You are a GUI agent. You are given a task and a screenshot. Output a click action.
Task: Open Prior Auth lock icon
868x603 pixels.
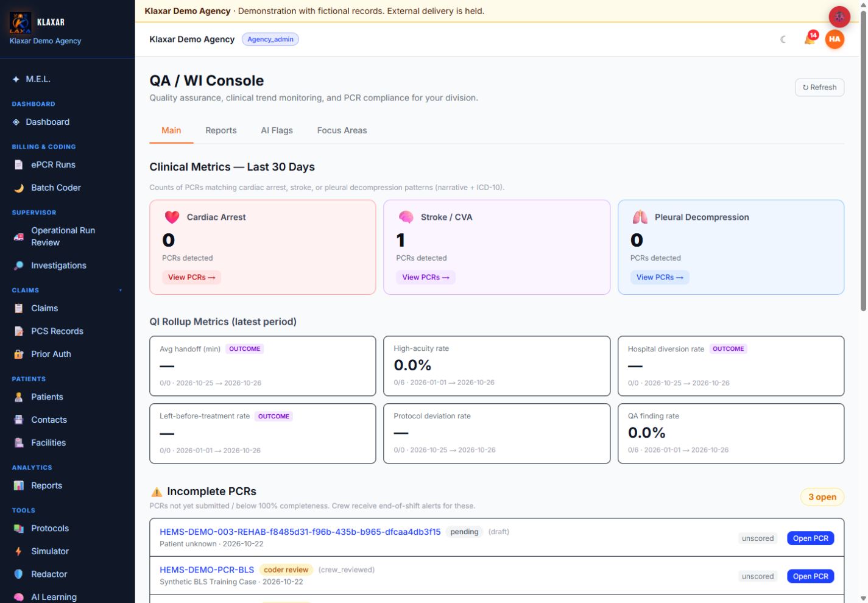click(19, 354)
